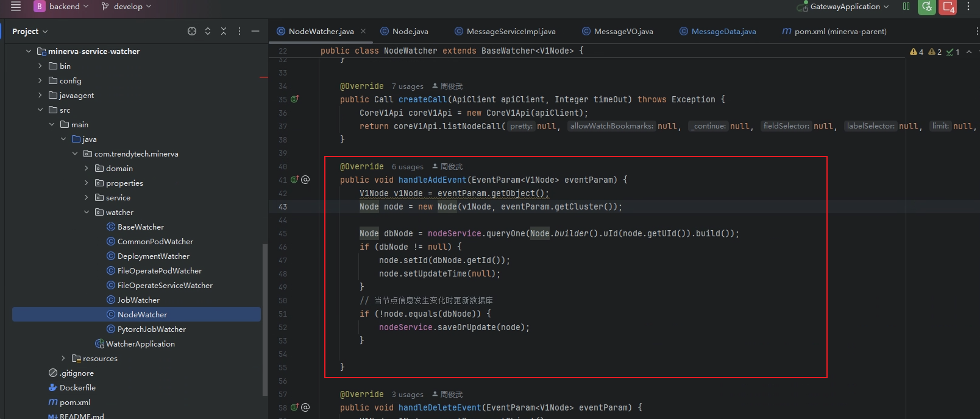Click the override gutter icon beside createCall
This screenshot has width=980, height=419.
(x=294, y=99)
